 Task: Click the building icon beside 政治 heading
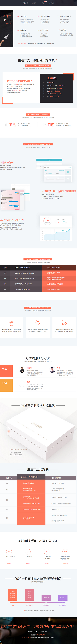7,124
